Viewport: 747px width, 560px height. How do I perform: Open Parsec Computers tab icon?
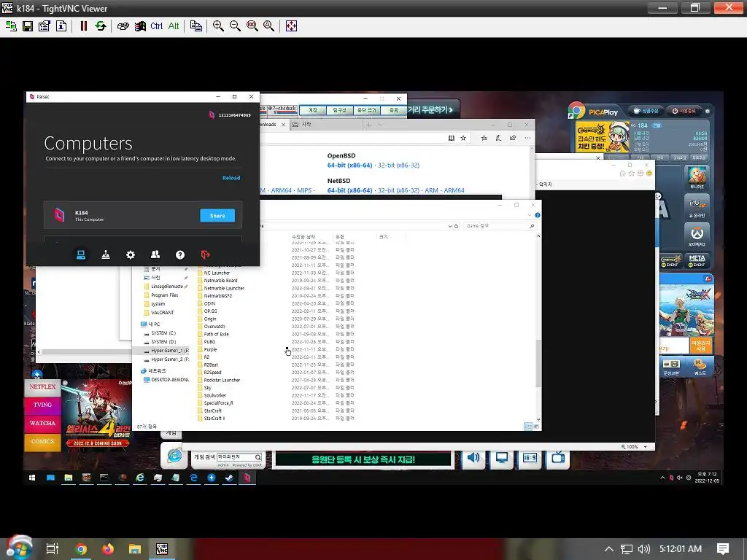click(x=81, y=254)
